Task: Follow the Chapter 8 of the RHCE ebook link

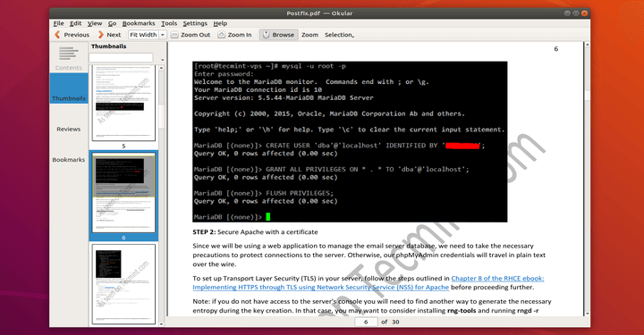Action: [497, 279]
